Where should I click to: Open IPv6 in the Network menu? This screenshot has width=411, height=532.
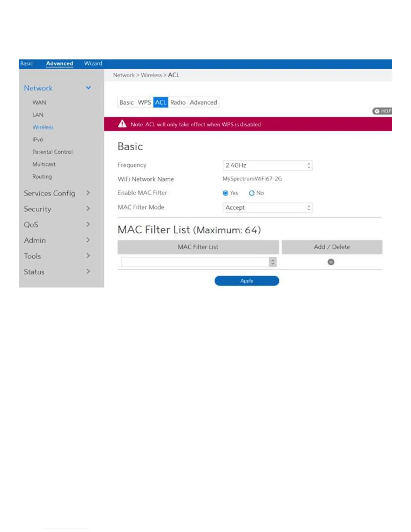38,139
